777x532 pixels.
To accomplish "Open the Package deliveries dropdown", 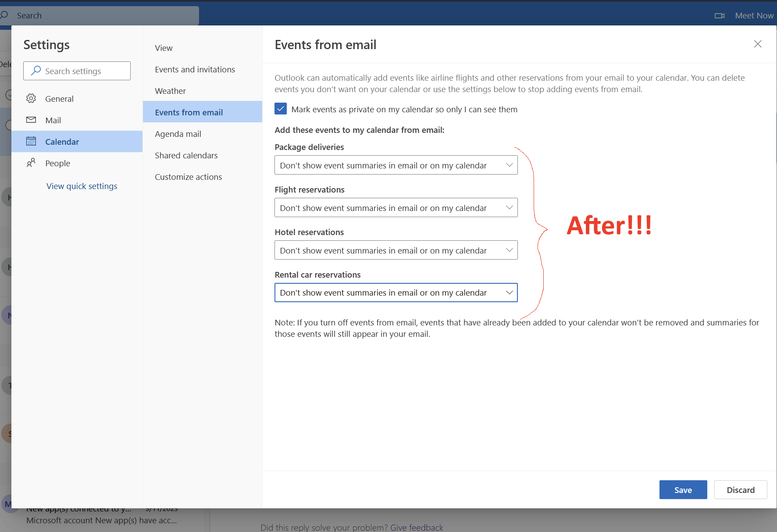I will (396, 165).
